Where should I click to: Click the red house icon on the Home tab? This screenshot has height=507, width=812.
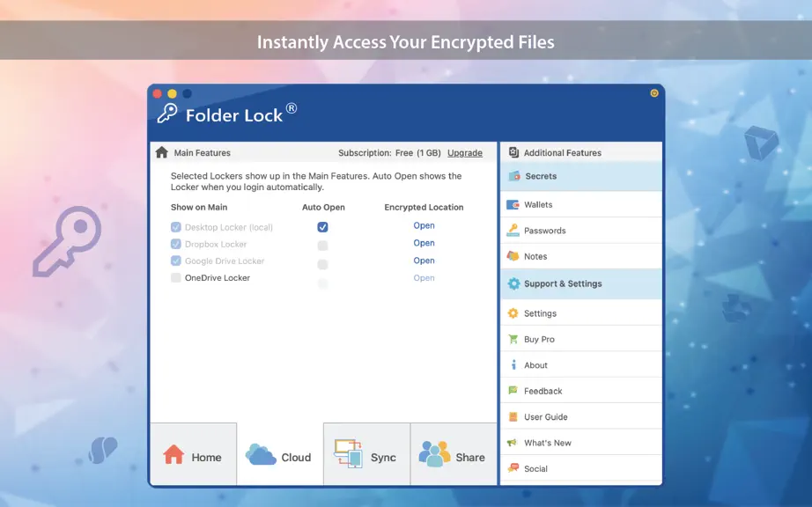[173, 454]
